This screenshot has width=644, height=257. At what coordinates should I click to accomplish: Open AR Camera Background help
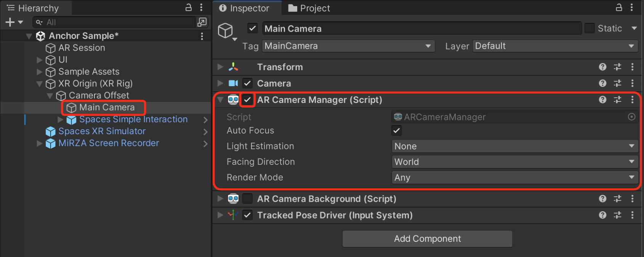(602, 199)
